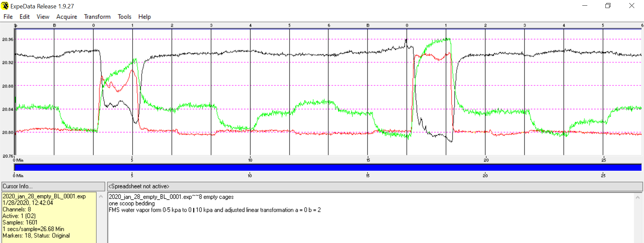This screenshot has width=644, height=243.
Task: Select marker 1 aligned with the 5 Min tick
Action: pyautogui.click(x=132, y=25)
